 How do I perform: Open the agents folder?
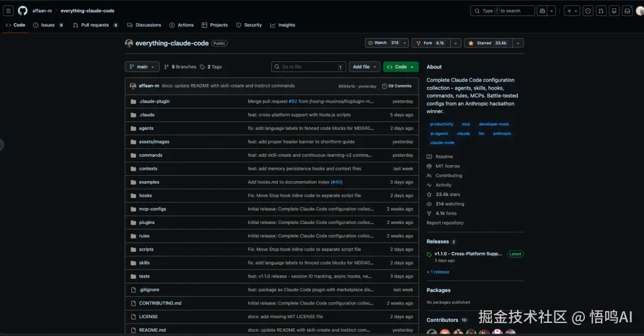pyautogui.click(x=146, y=129)
